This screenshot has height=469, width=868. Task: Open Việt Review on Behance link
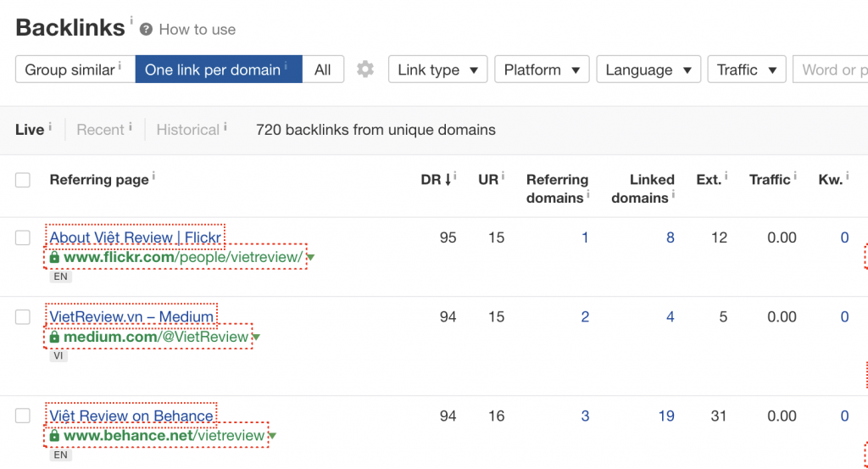131,416
